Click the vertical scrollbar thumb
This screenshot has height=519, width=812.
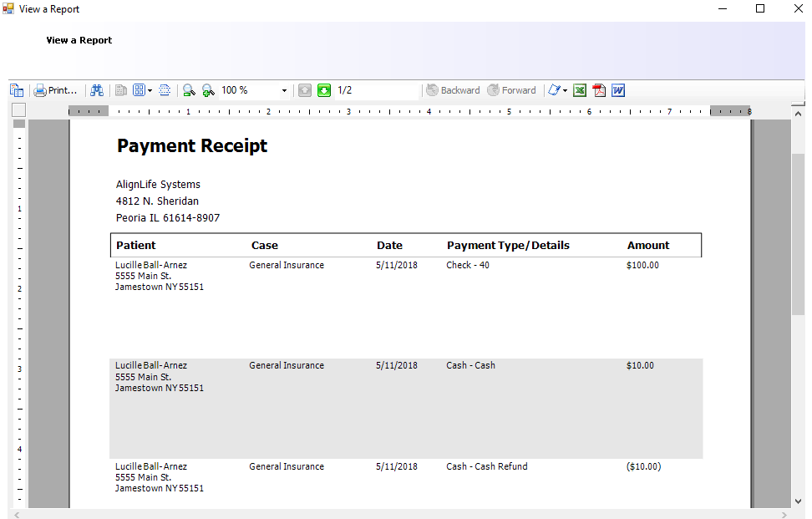coord(798,234)
